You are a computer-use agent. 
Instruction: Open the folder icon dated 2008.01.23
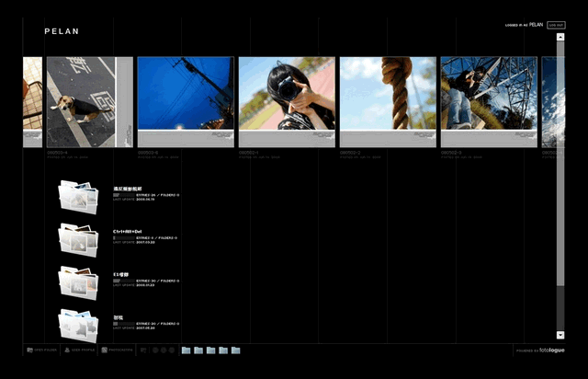point(78,283)
